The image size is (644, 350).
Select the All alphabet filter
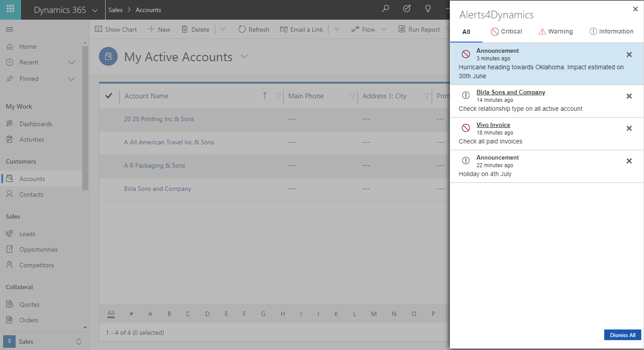pos(111,313)
